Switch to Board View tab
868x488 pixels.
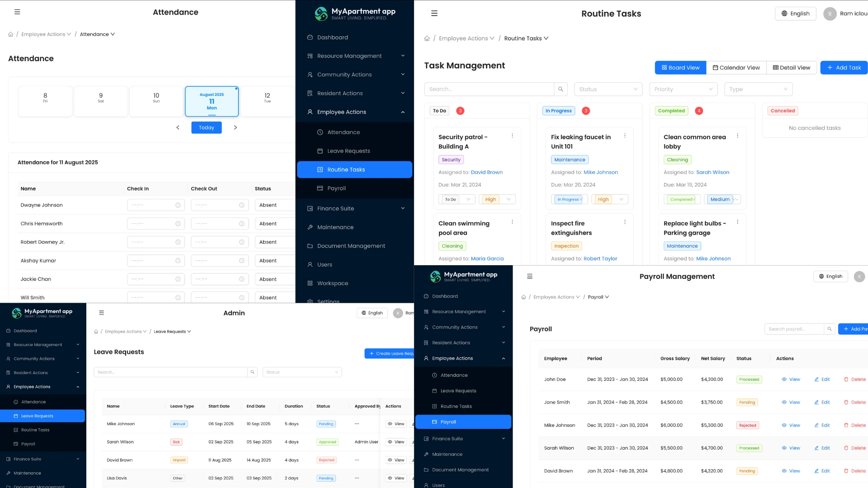(680, 68)
